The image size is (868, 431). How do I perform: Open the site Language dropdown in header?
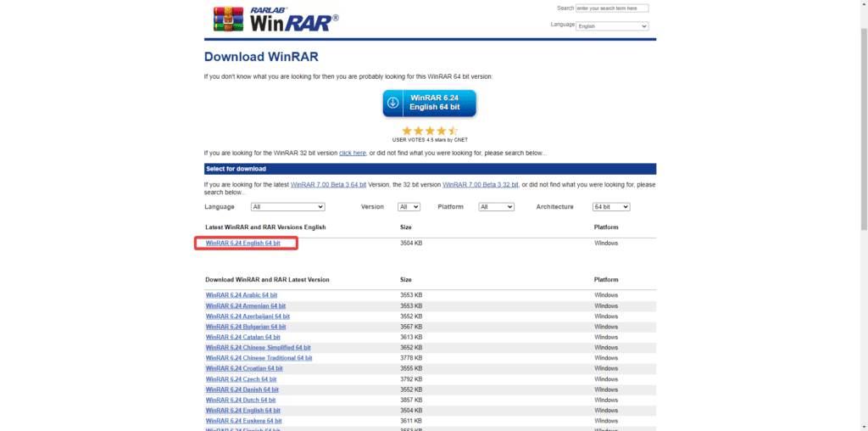click(612, 26)
